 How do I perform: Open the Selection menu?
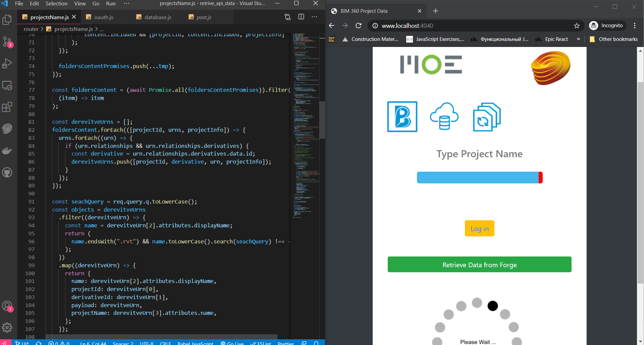click(56, 4)
